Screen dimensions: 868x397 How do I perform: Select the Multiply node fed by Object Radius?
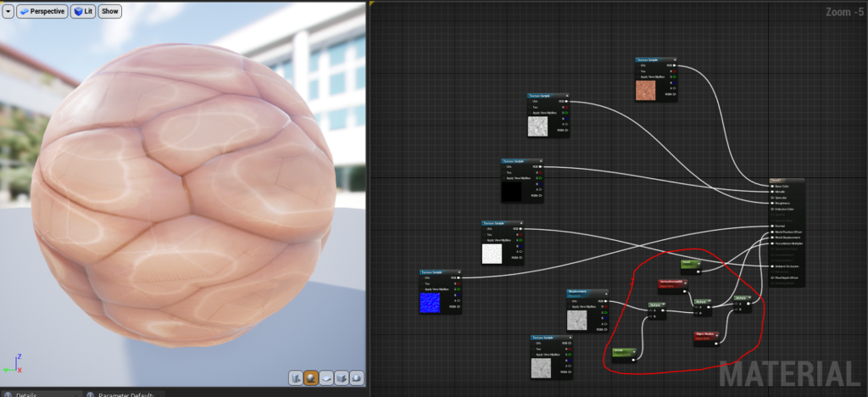743,304
